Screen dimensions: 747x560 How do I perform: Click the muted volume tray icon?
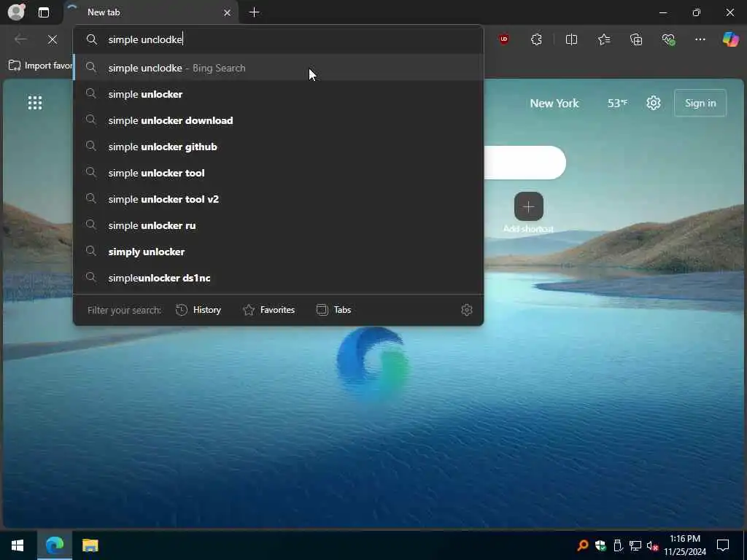point(653,545)
